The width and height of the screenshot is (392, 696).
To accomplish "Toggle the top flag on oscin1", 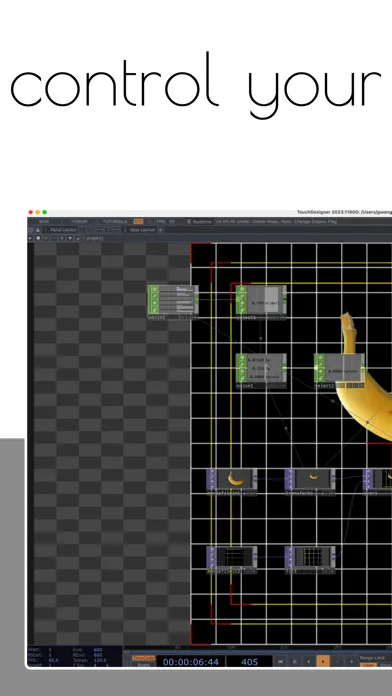I will [x=155, y=289].
